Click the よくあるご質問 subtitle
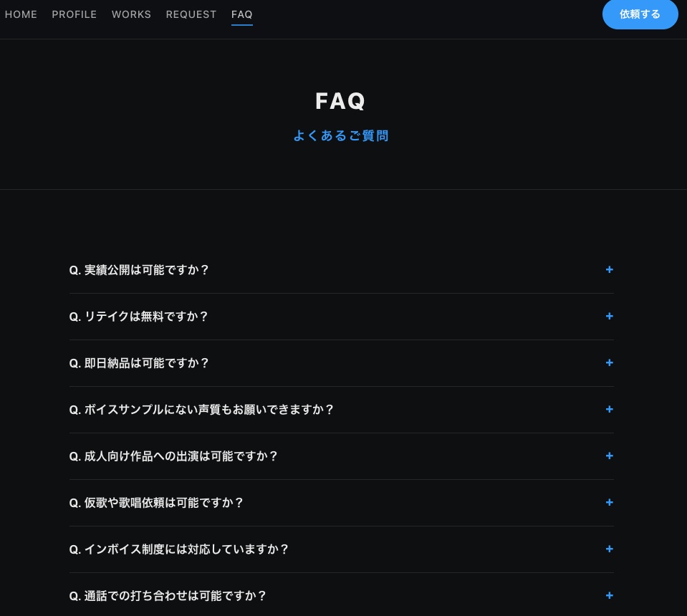The width and height of the screenshot is (687, 616). 342,135
